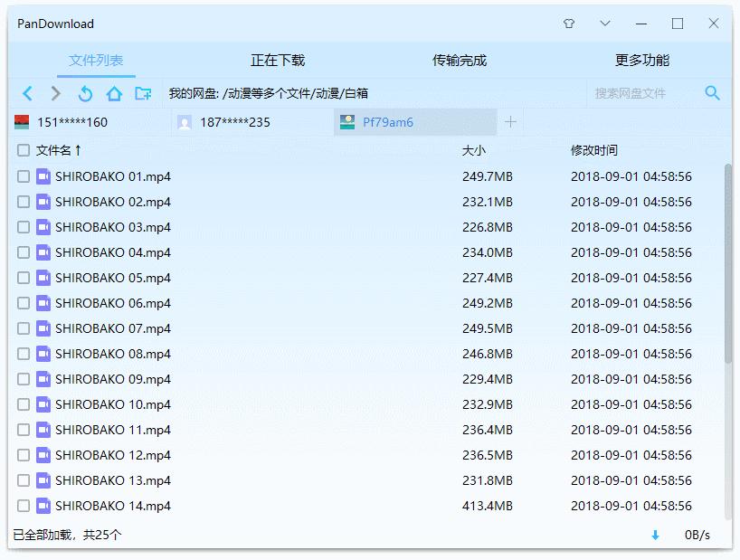Open the theme skin settings icon
The image size is (740, 560).
[569, 24]
